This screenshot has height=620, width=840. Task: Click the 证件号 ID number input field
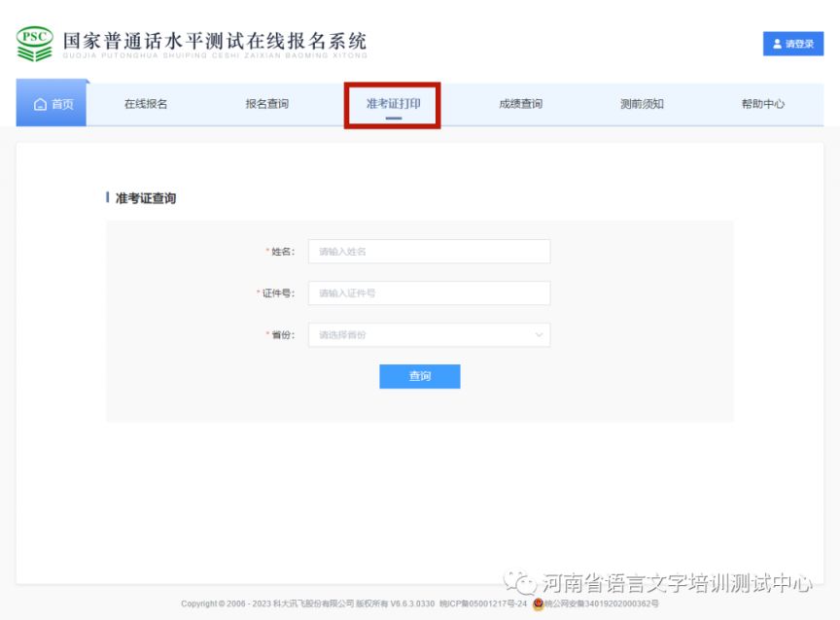[x=428, y=293]
